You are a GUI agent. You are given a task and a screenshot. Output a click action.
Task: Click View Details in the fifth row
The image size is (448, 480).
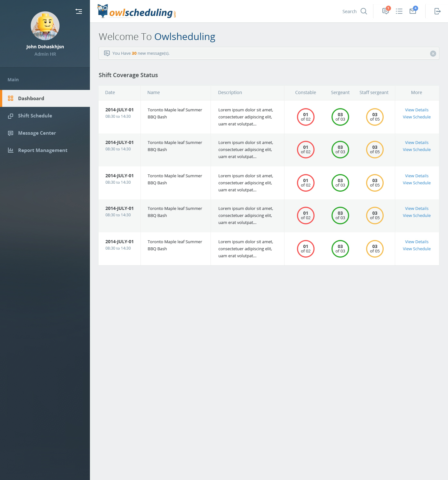417,242
